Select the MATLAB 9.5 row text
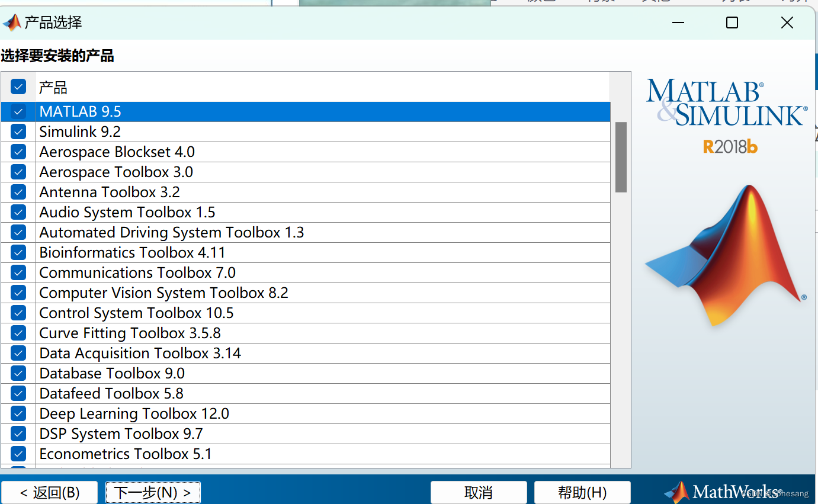Image resolution: width=818 pixels, height=504 pixels. click(81, 111)
